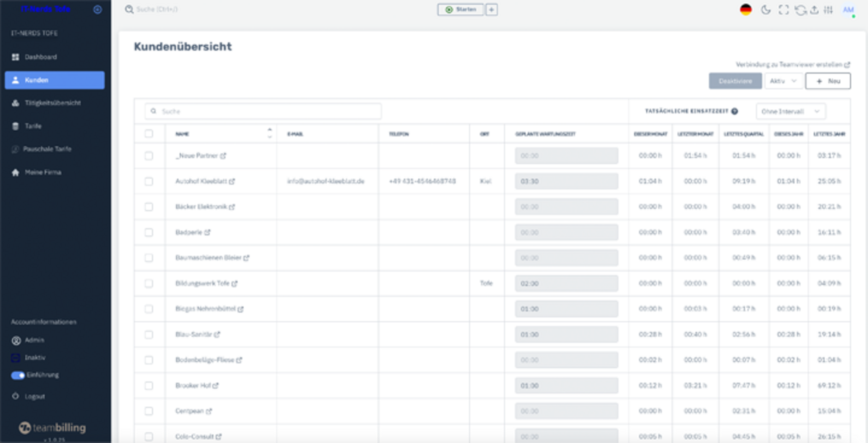Tick the select-all checkbox in table header
Image resolution: width=868 pixels, height=443 pixels.
pos(149,133)
